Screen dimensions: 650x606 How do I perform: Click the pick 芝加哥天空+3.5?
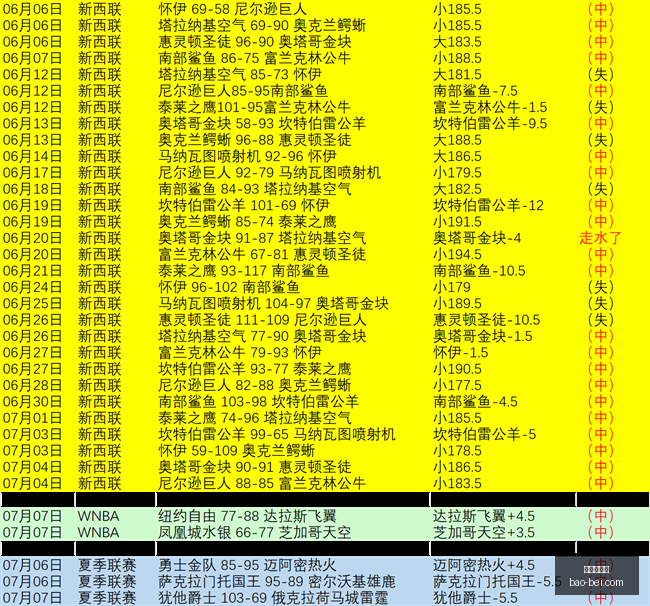(484, 533)
